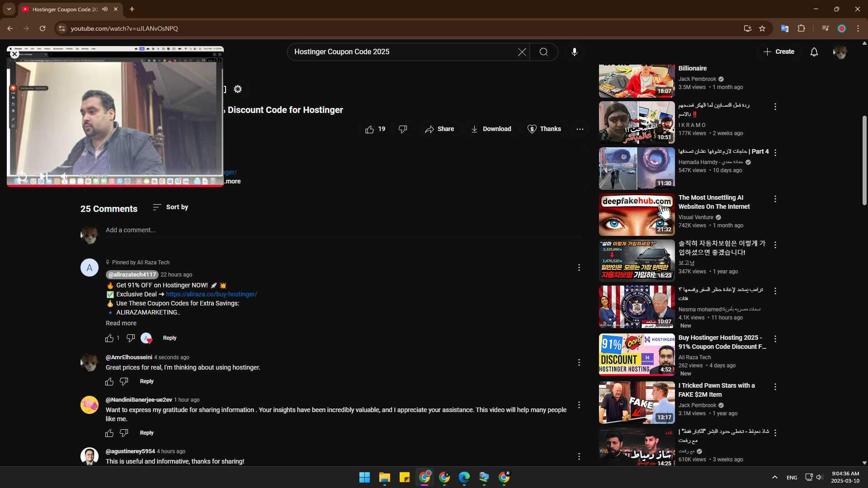868x488 pixels.
Task: View site information icon in address bar
Action: click(x=62, y=28)
